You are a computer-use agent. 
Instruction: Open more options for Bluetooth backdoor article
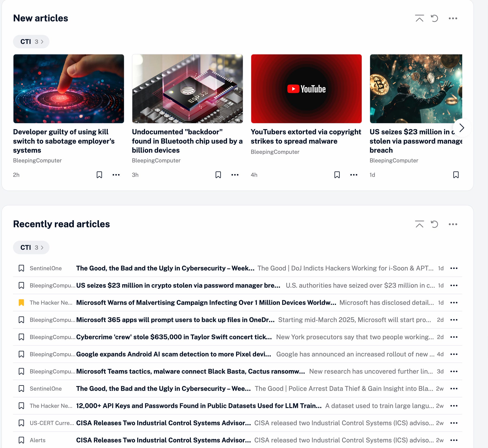point(235,175)
